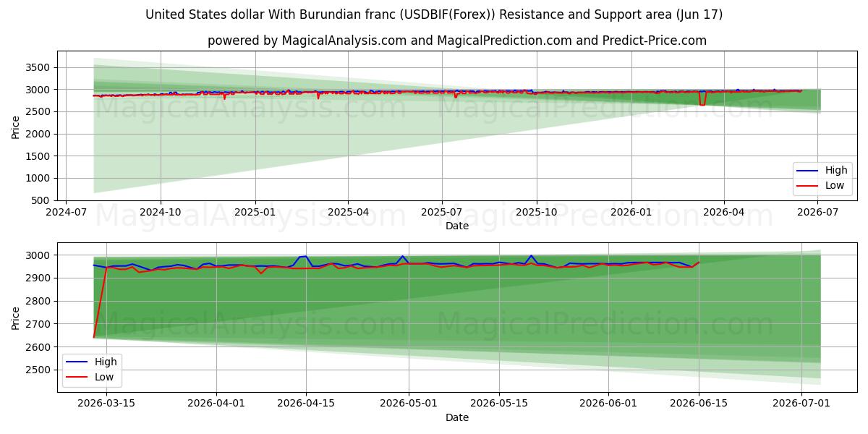Click 'High' in the upper chart legend
This screenshot has width=868, height=434.
click(836, 171)
